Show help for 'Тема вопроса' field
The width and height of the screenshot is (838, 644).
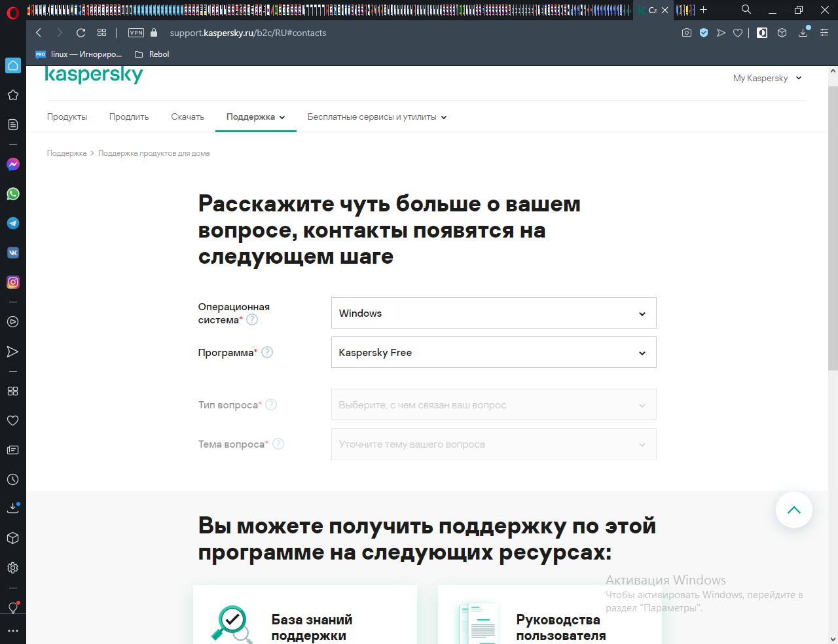click(x=278, y=444)
